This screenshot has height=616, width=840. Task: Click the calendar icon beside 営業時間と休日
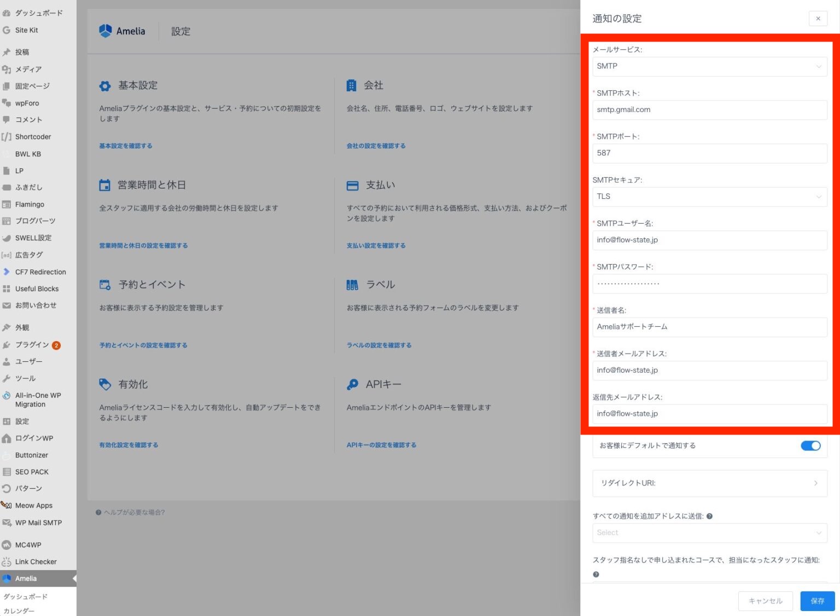104,185
